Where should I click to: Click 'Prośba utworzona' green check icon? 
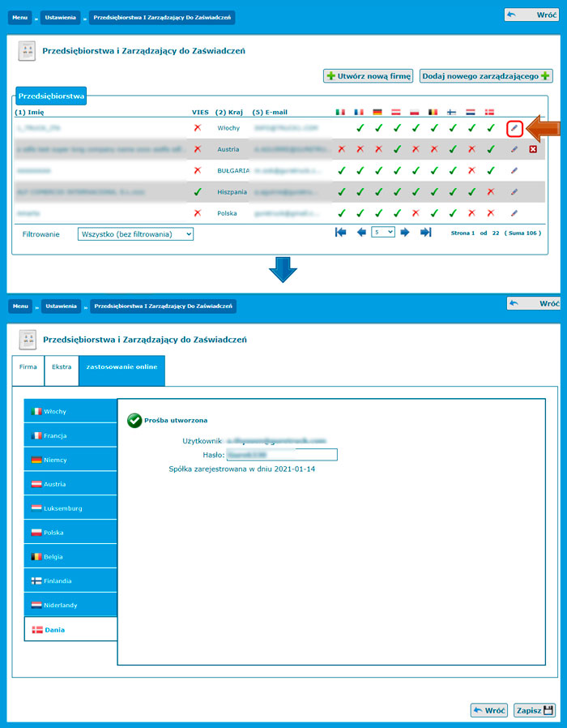(134, 421)
